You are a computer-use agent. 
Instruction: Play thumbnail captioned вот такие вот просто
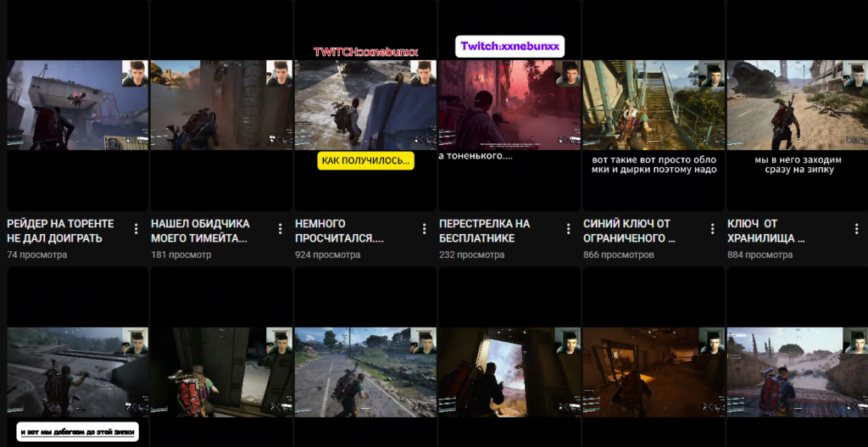coord(654,105)
